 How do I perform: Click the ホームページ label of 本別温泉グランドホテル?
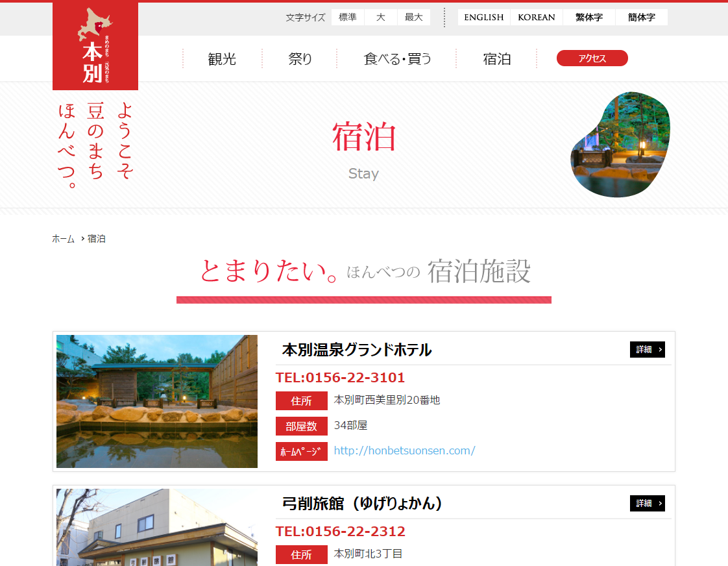coord(301,451)
